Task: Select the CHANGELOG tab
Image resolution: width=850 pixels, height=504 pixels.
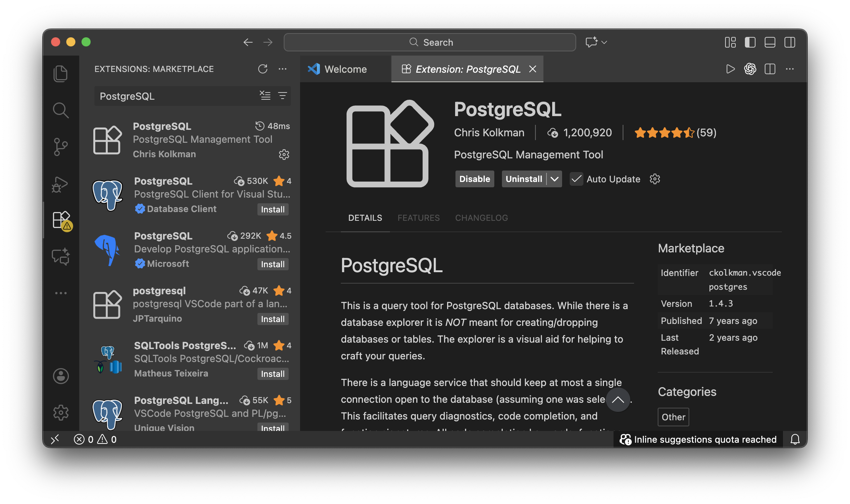Action: 481,218
